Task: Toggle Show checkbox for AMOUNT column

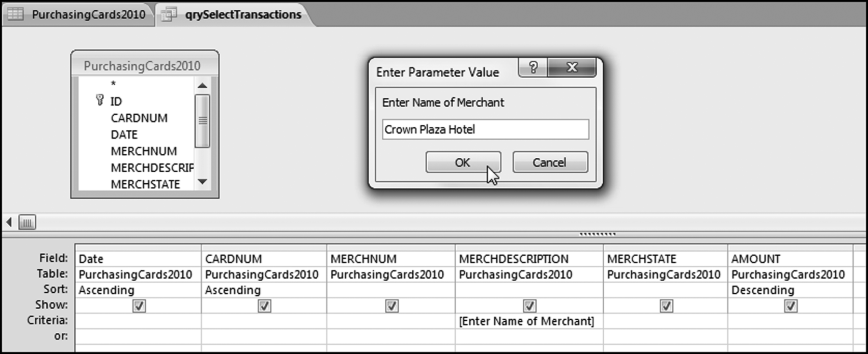Action: 790,306
